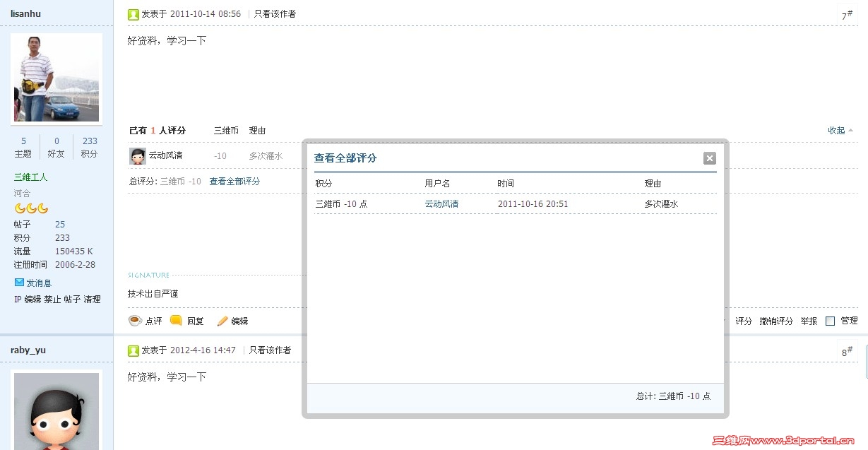868x450 pixels.
Task: Enable the 管理 checkbox
Action: [829, 321]
